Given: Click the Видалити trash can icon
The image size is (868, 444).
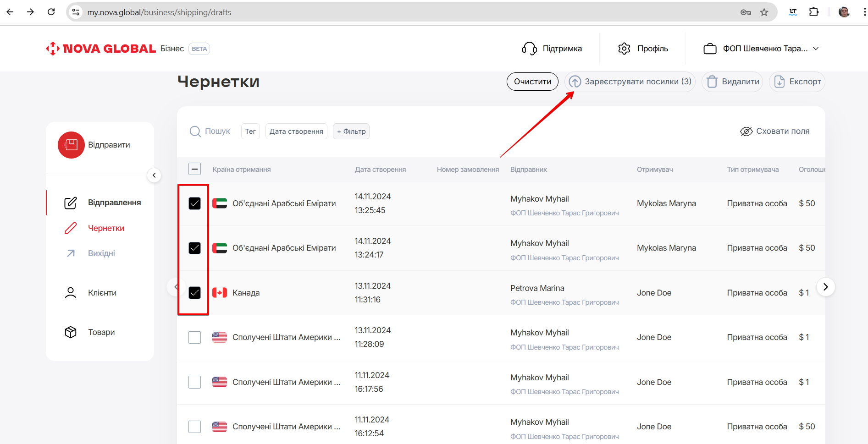Looking at the screenshot, I should click(712, 82).
